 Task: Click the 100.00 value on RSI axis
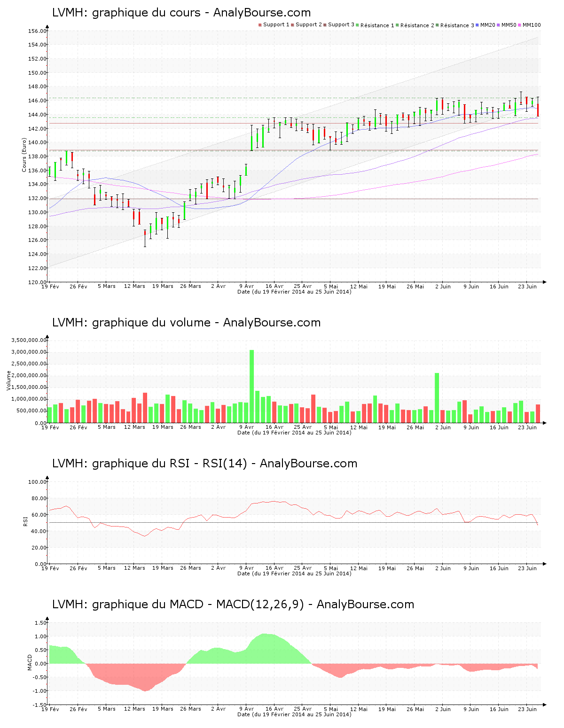click(x=37, y=482)
